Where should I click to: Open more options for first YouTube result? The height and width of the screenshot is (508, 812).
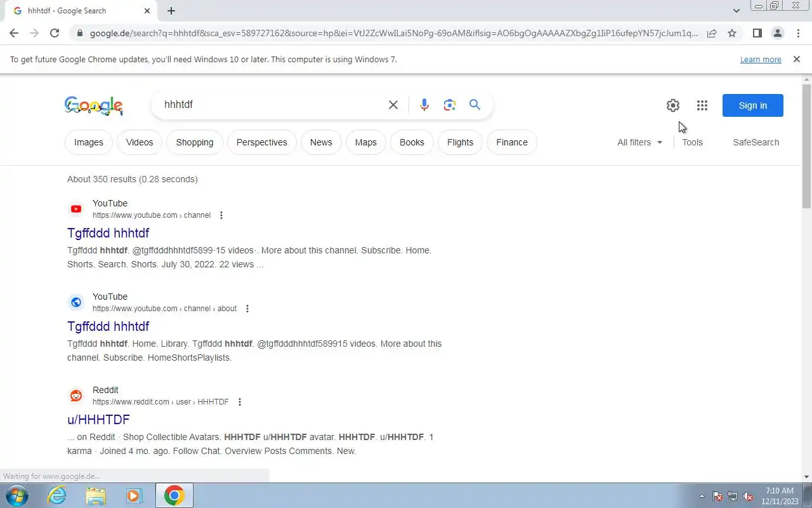[221, 215]
